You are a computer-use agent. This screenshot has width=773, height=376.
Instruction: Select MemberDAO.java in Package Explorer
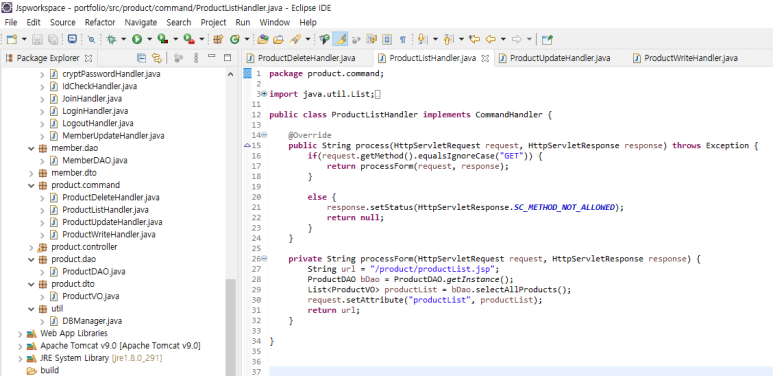[94, 161]
